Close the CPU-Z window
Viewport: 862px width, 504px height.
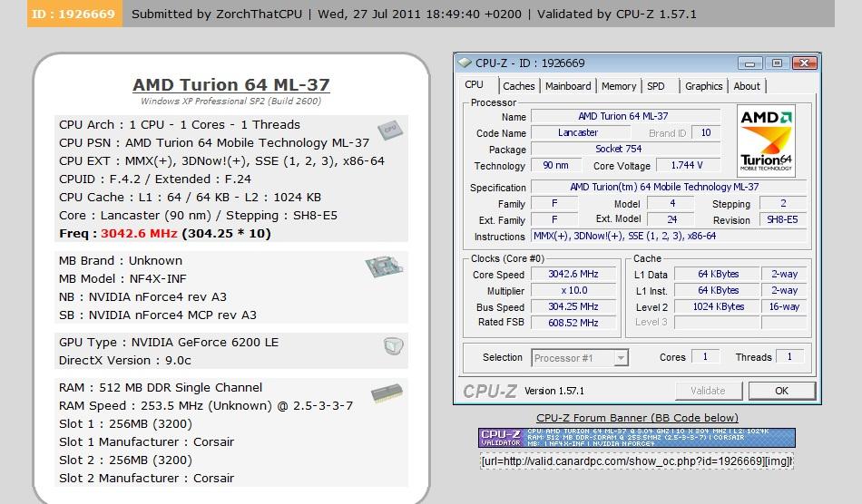[x=804, y=63]
